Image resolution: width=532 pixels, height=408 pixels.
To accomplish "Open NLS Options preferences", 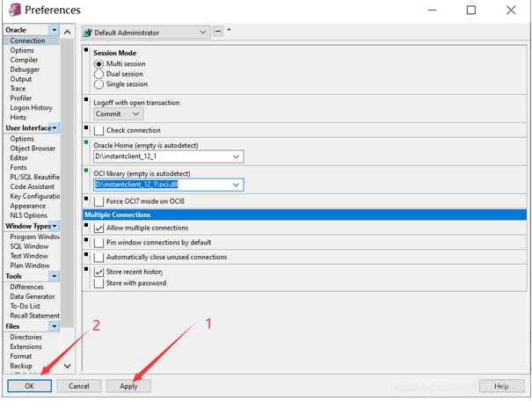I will tap(29, 215).
